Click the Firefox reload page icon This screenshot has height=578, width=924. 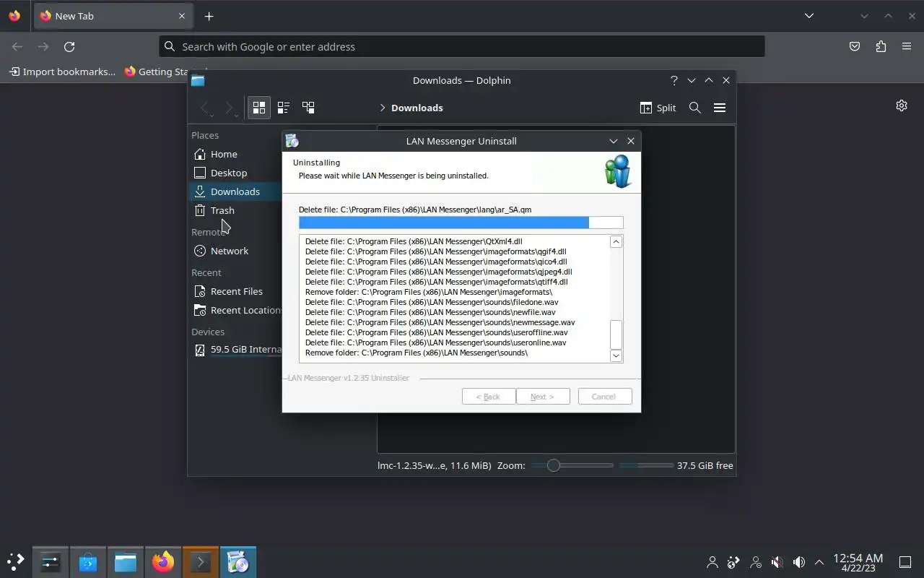[69, 46]
